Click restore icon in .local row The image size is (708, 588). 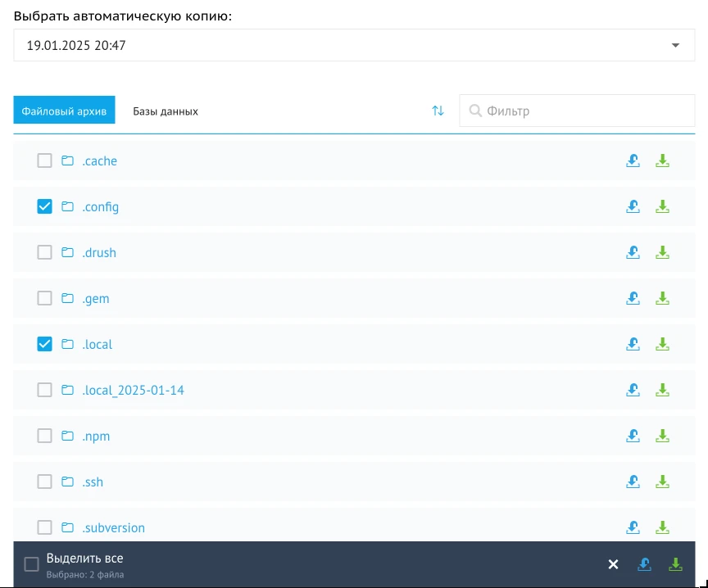point(633,344)
